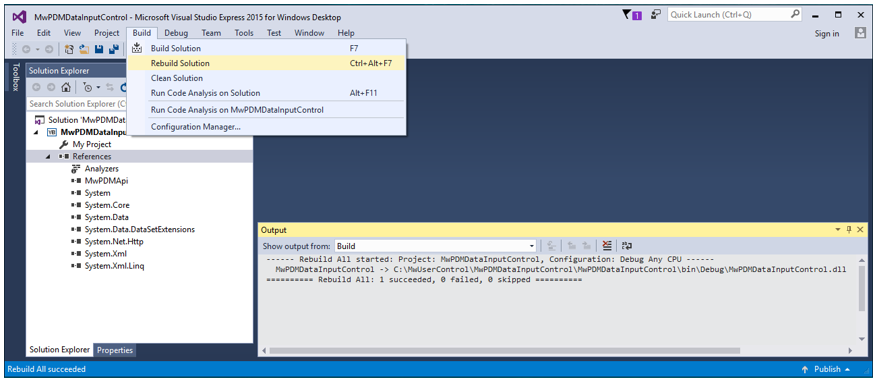Screen dimensions: 878x381
Task: Click the Sync with Active Document icon
Action: 110,87
